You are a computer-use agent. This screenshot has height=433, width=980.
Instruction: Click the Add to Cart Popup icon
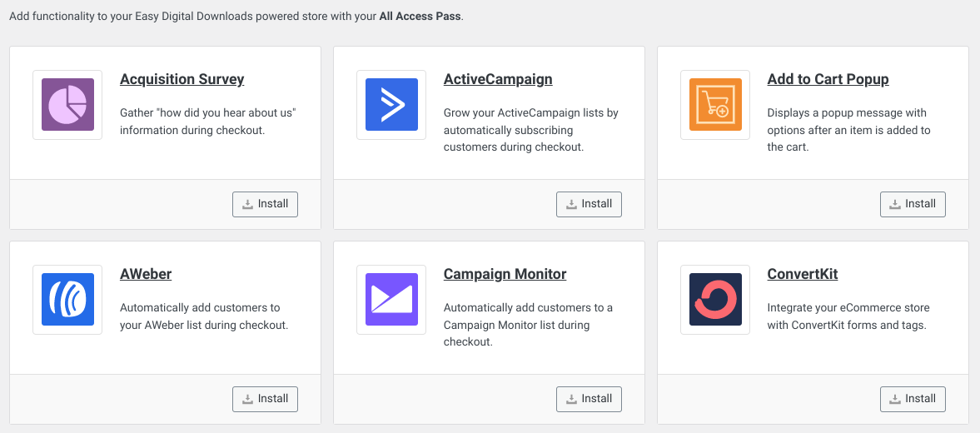[715, 105]
